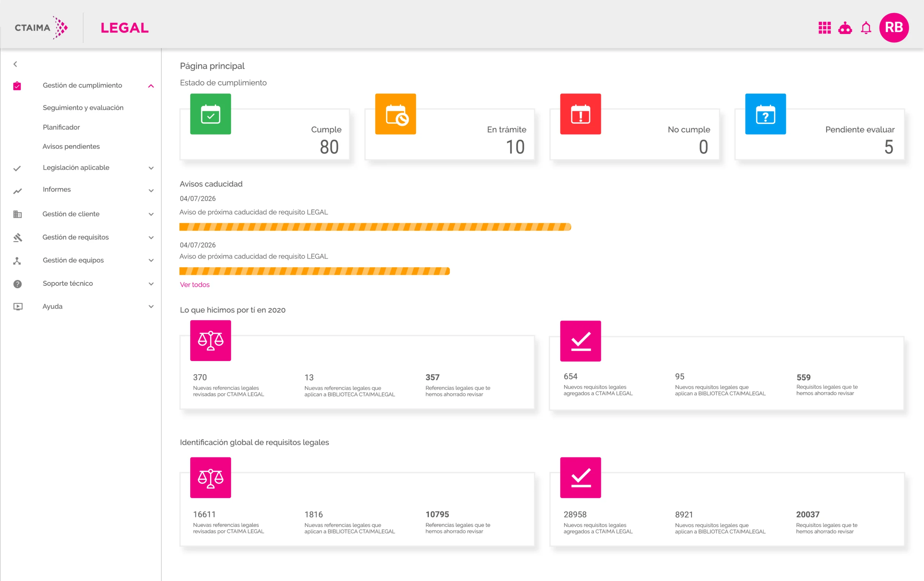This screenshot has width=924, height=581.
Task: Click the CTAIMA logo
Action: click(41, 28)
